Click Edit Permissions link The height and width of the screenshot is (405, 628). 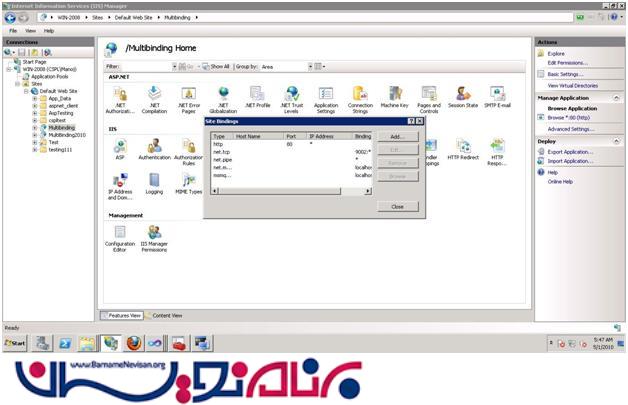(568, 63)
